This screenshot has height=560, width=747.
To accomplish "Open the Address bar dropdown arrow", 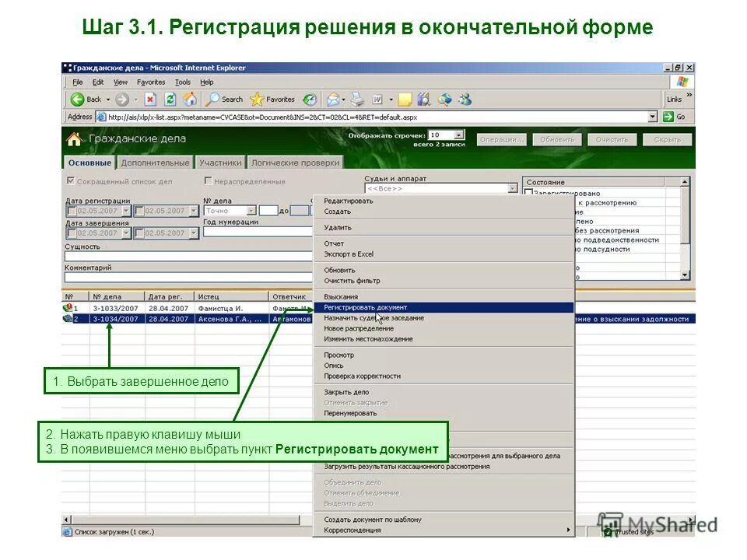I will point(653,117).
